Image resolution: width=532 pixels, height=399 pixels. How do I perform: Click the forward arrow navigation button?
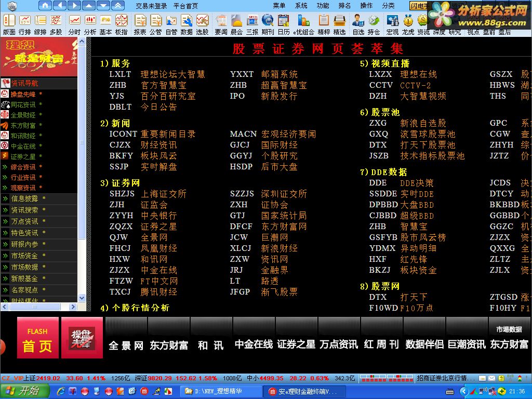click(x=74, y=5)
